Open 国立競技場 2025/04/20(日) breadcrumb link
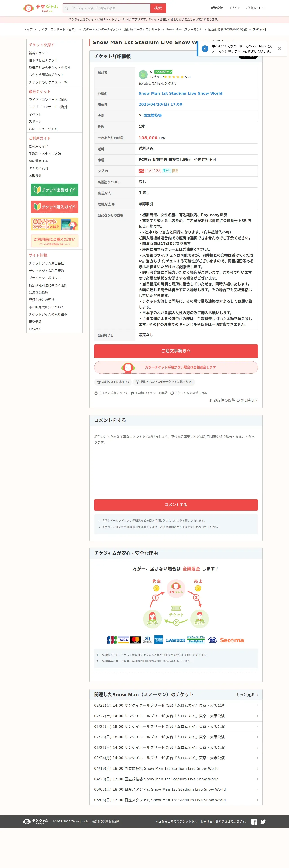 tap(227, 30)
